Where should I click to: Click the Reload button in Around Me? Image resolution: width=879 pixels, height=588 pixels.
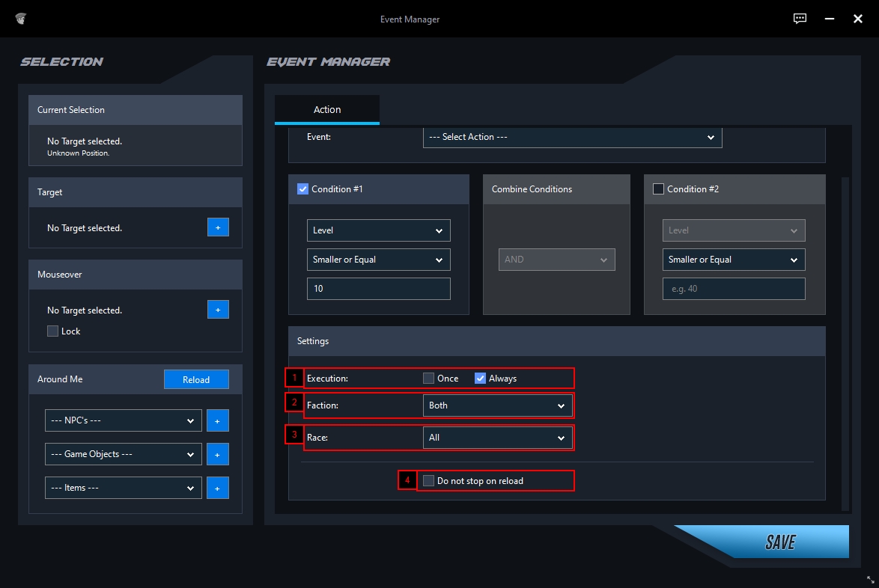coord(196,379)
